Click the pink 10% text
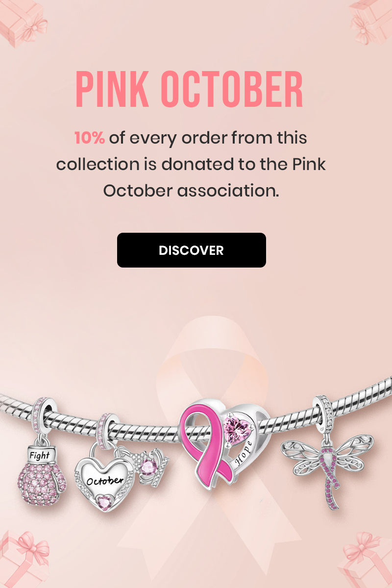This screenshot has height=588, width=392. pyautogui.click(x=90, y=138)
